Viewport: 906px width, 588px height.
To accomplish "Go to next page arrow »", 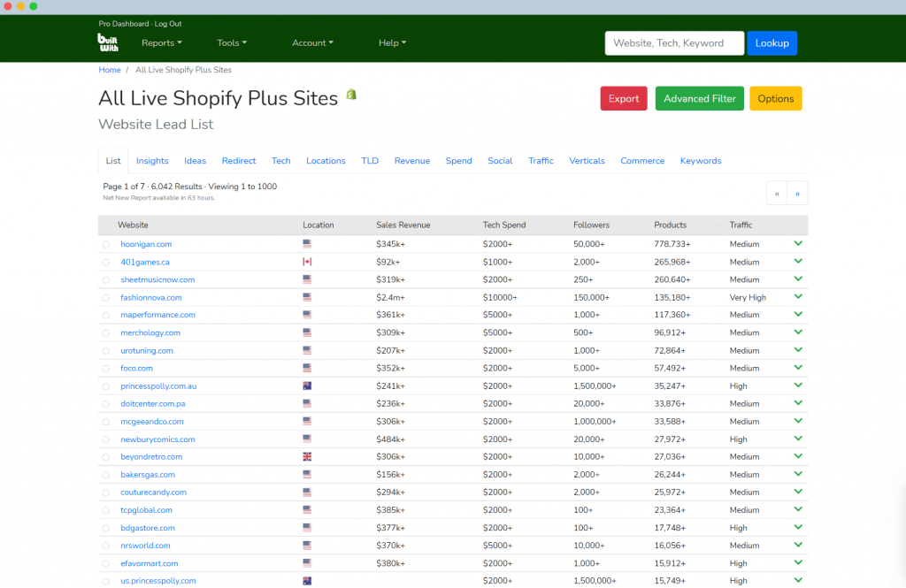I will click(x=797, y=193).
